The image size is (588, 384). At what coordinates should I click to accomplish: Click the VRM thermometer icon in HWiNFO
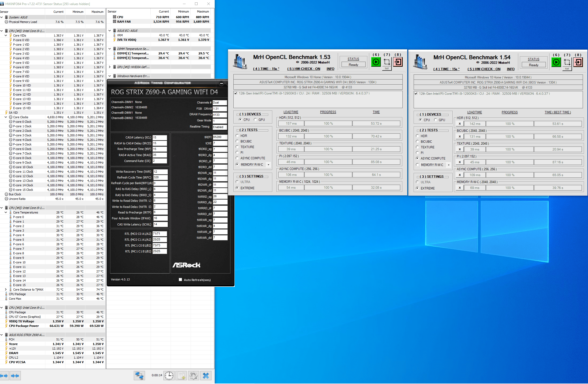pos(115,35)
